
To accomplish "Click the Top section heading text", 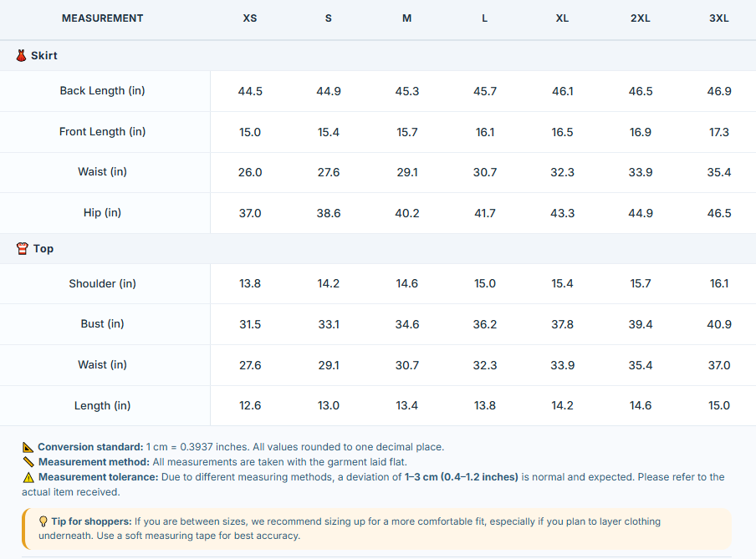I will tap(43, 249).
